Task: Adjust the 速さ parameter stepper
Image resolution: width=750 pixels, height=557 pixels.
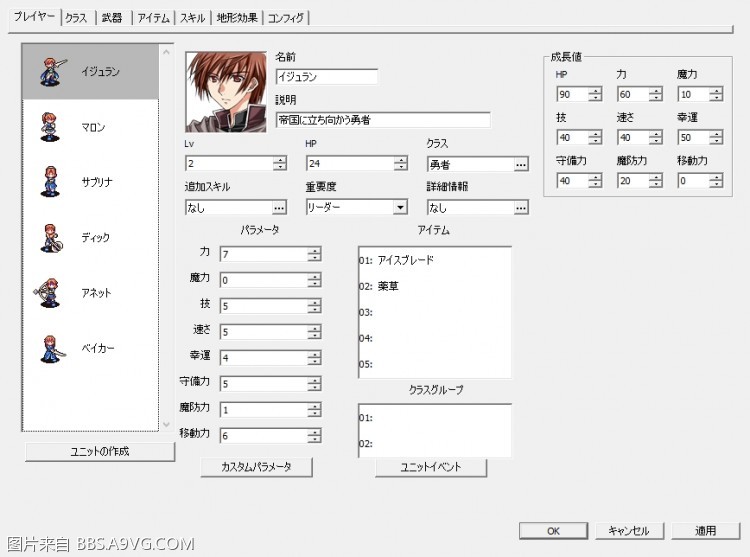Action: (x=314, y=331)
